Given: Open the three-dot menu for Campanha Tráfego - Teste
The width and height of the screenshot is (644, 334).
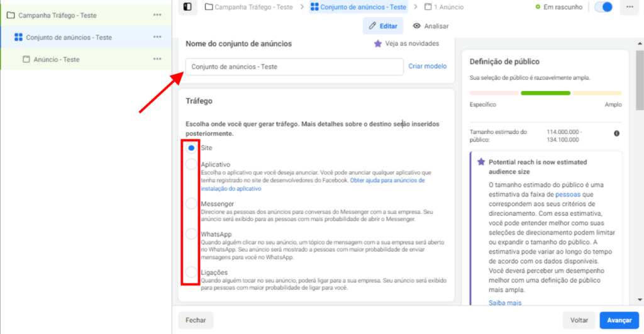Looking at the screenshot, I should click(157, 15).
